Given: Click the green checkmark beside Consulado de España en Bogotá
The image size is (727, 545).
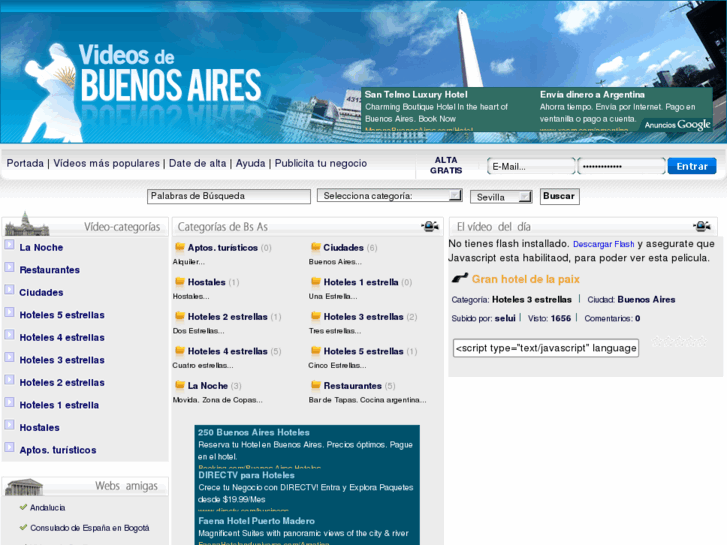Looking at the screenshot, I should (23, 527).
